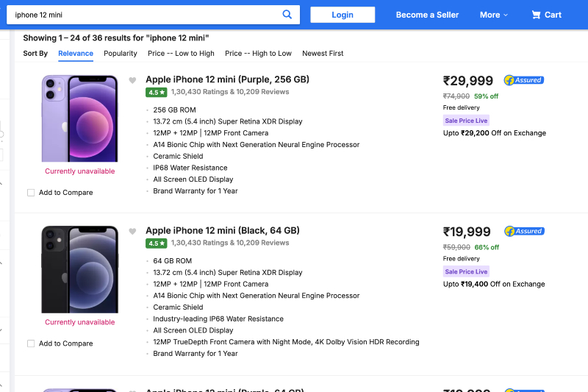Click Assured badge on ₹19,999 listing

[523, 231]
